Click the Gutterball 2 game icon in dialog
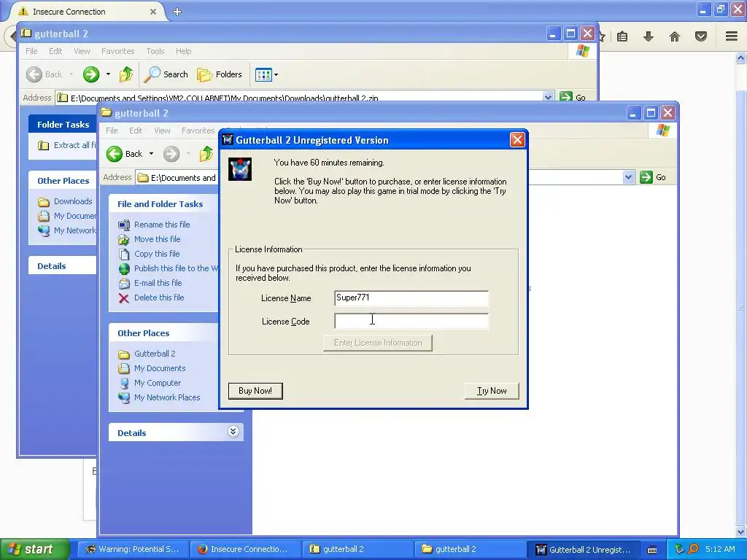The image size is (747, 560). tap(239, 169)
